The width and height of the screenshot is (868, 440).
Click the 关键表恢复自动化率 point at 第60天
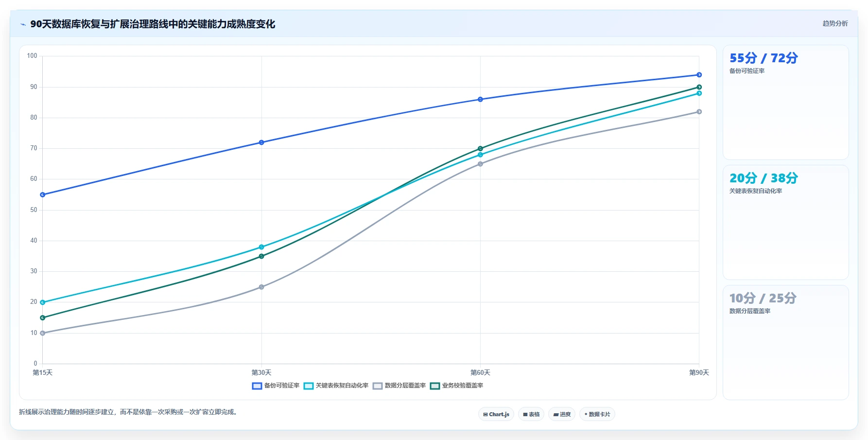click(x=480, y=155)
